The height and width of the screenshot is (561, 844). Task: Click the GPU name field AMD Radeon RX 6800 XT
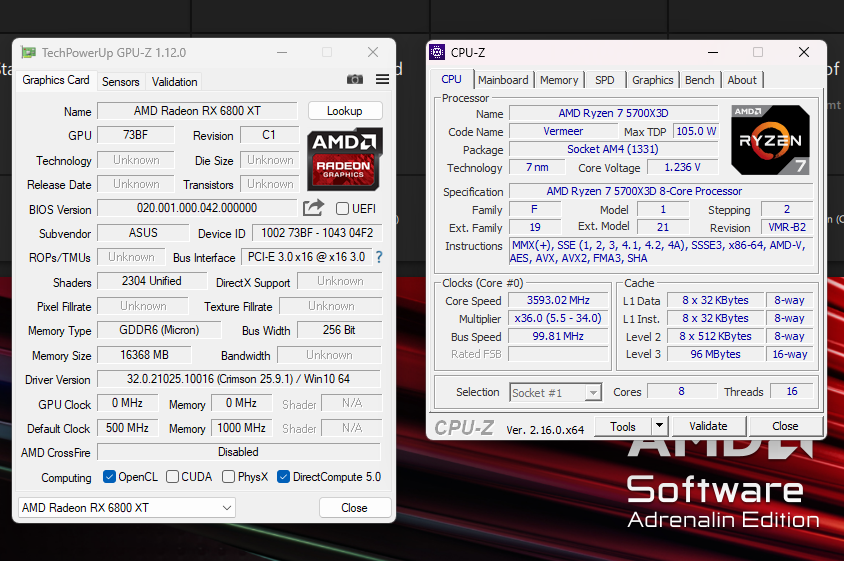[197, 111]
